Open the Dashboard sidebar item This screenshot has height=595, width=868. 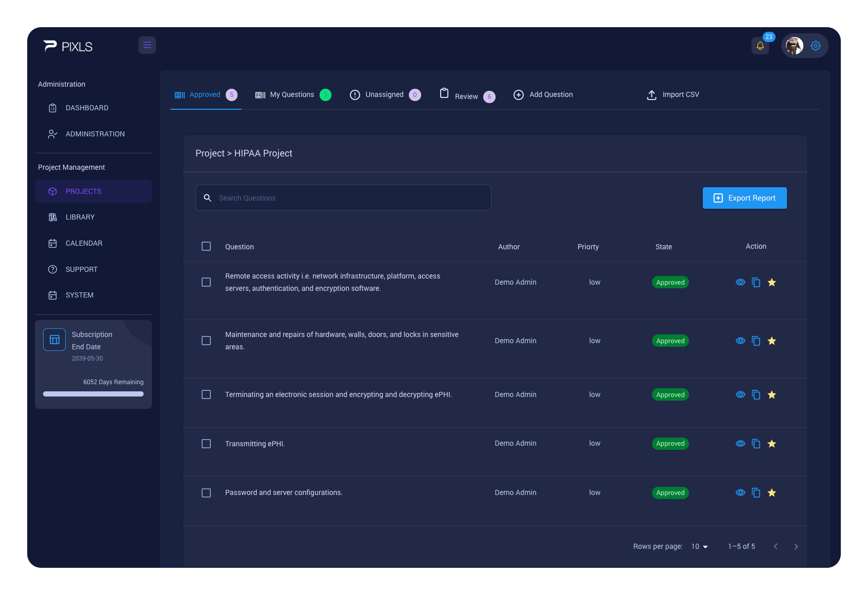pos(93,108)
